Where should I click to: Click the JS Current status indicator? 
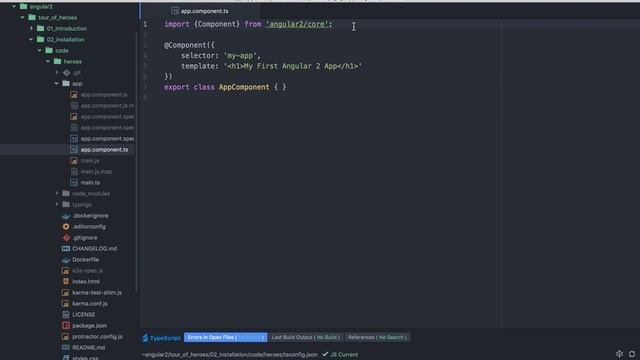(x=340, y=354)
